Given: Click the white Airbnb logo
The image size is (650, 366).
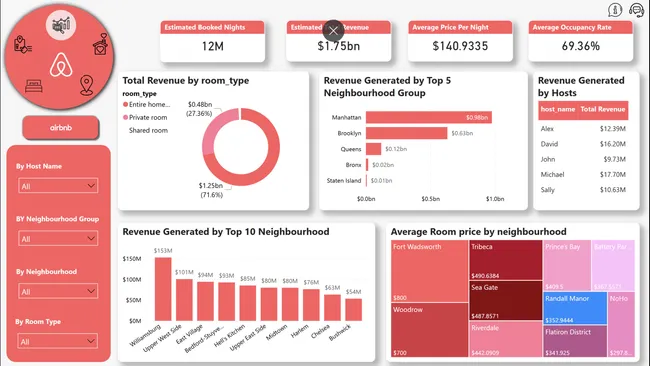Looking at the screenshot, I should pos(61,65).
